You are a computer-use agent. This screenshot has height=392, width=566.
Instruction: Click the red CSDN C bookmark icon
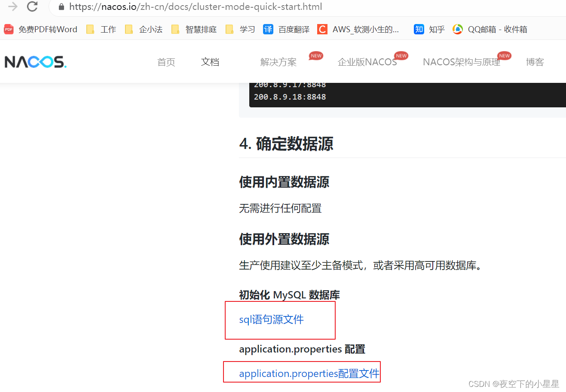pos(322,29)
